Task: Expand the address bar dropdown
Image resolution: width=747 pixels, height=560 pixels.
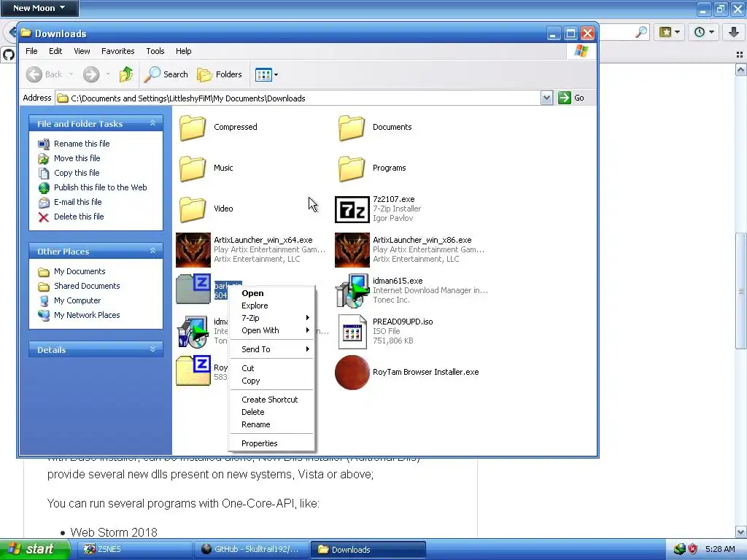Action: 546,98
